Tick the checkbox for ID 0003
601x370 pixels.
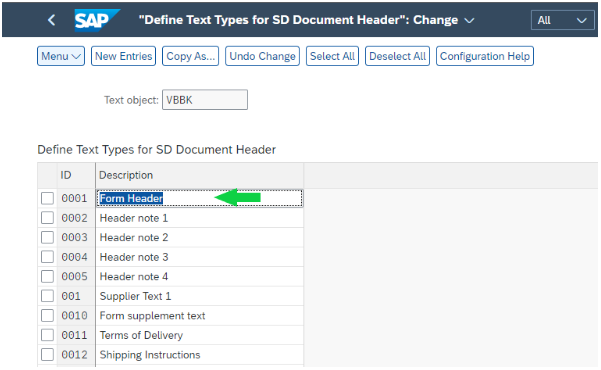click(x=48, y=238)
